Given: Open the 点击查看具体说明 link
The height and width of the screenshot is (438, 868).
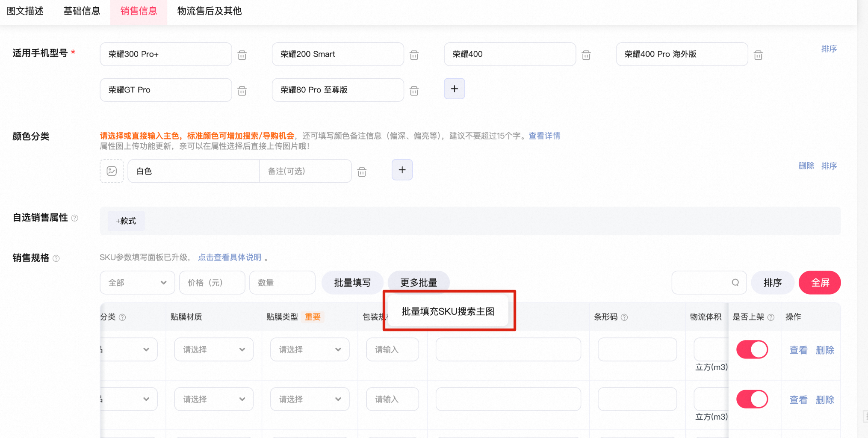Looking at the screenshot, I should click(x=230, y=257).
